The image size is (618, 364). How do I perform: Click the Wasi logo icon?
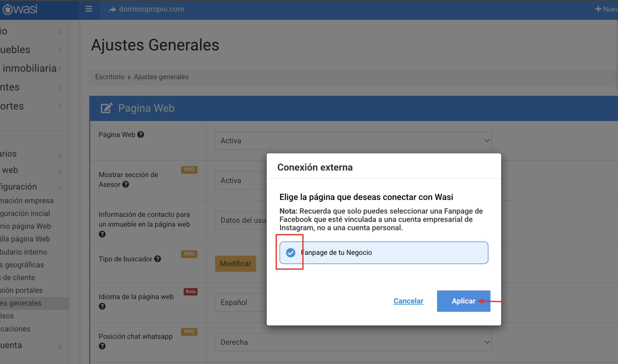pos(7,9)
